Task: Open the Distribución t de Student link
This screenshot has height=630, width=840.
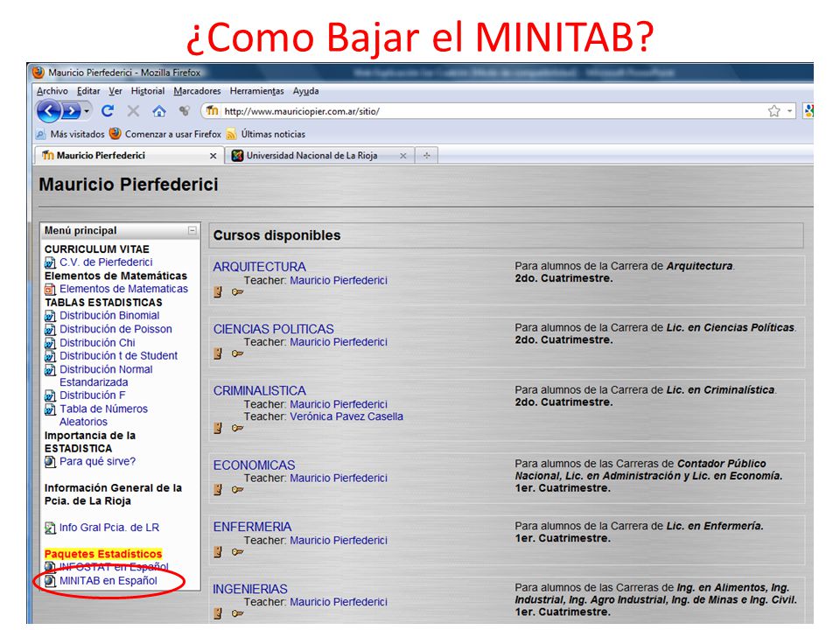Action: pyautogui.click(x=118, y=355)
